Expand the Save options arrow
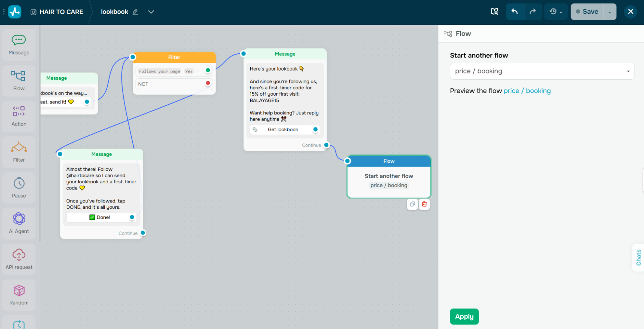This screenshot has height=329, width=644. tap(610, 12)
